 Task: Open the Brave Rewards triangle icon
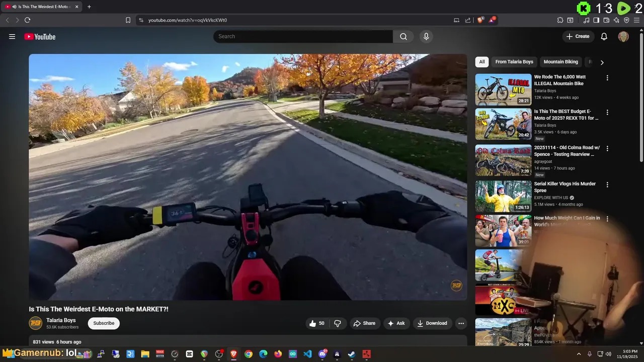point(492,20)
